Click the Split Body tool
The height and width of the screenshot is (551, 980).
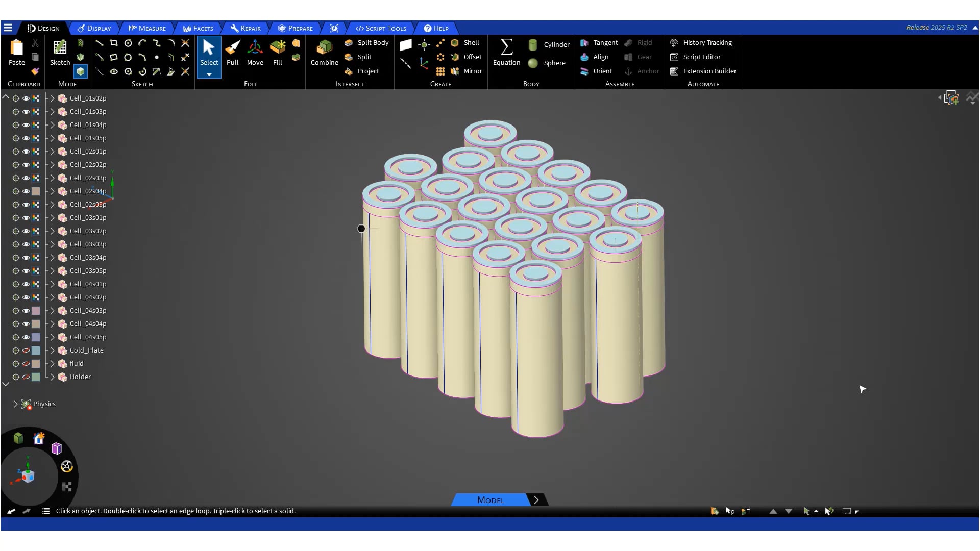pos(366,43)
